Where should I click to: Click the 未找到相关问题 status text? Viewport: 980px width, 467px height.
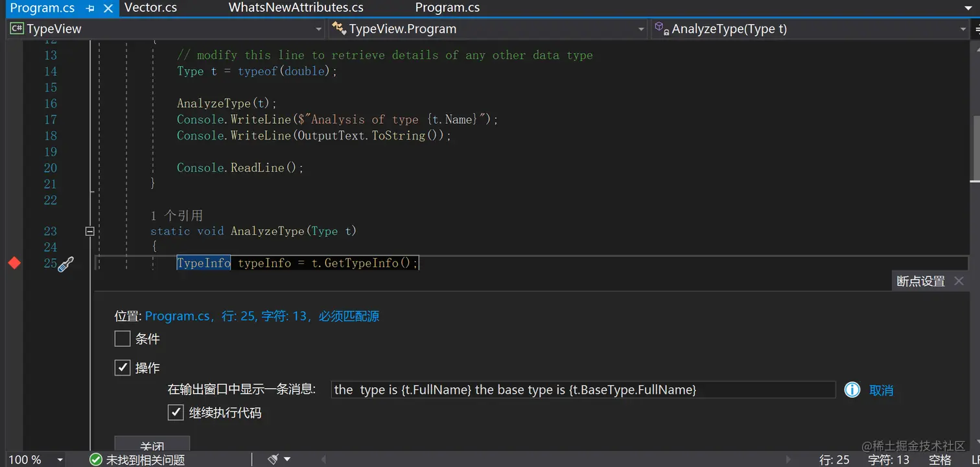point(145,460)
